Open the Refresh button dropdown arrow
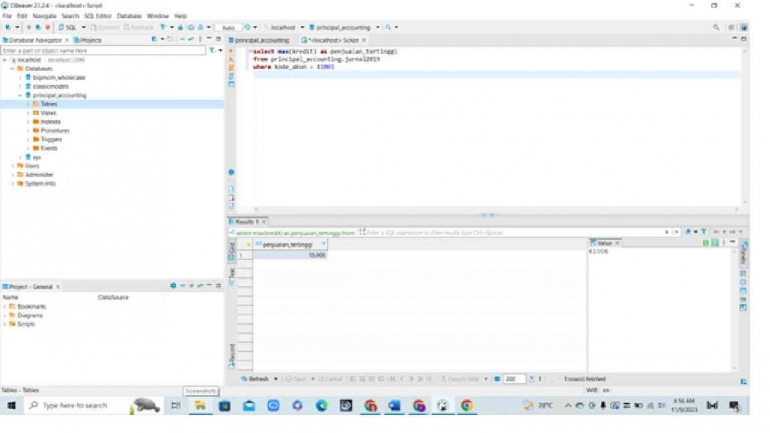 (275, 379)
